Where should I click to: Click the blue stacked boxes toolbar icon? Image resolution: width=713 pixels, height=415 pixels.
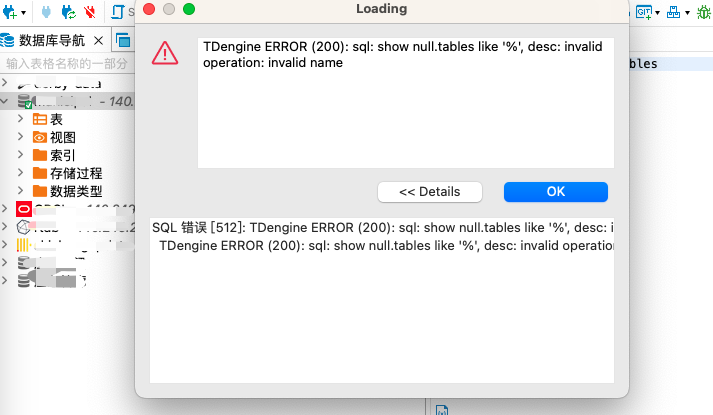(673, 12)
